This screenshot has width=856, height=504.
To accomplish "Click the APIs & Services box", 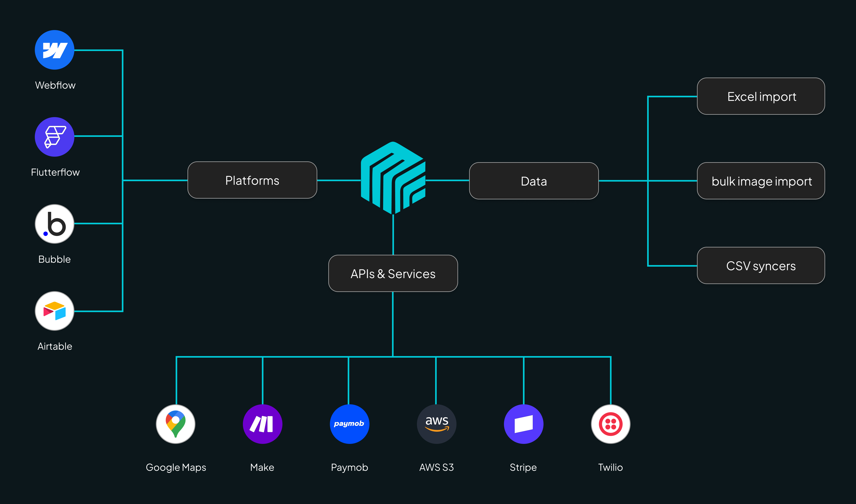I will (x=393, y=273).
